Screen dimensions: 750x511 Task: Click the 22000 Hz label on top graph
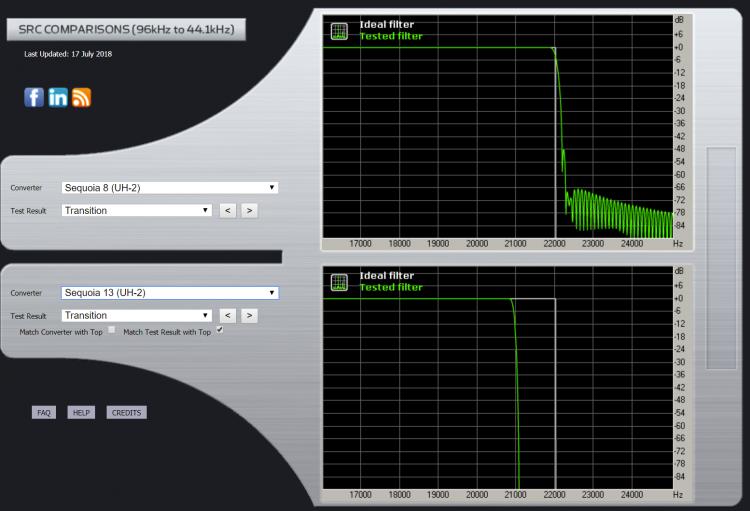coord(554,244)
